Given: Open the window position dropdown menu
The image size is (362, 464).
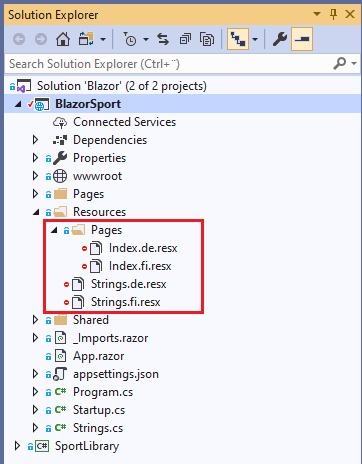Looking at the screenshot, I should [317, 14].
